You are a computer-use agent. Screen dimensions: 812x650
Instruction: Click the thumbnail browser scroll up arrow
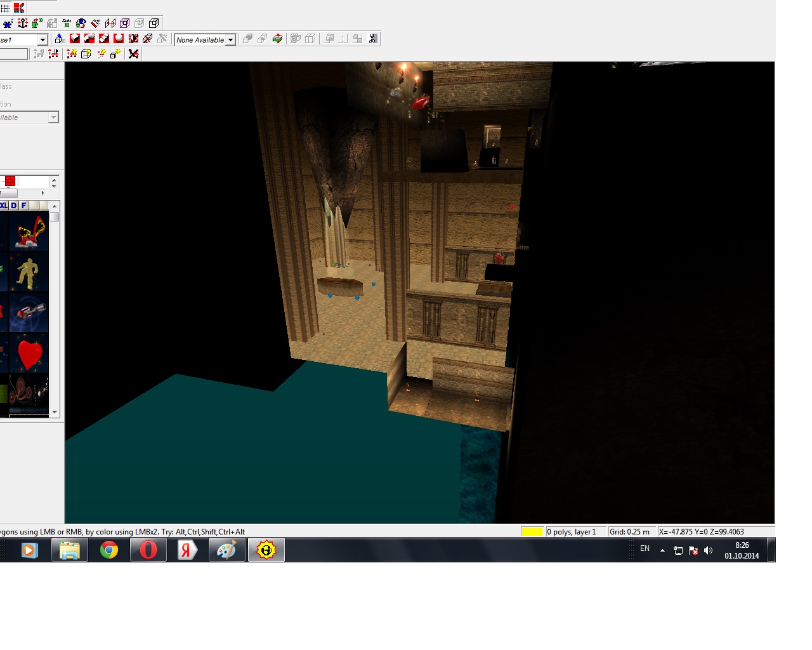point(55,206)
